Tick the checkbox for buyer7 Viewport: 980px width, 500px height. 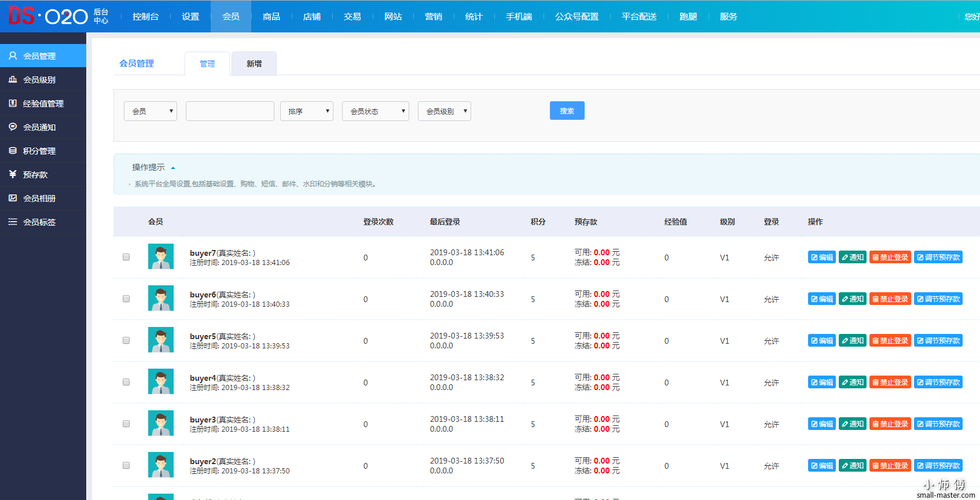(x=126, y=257)
